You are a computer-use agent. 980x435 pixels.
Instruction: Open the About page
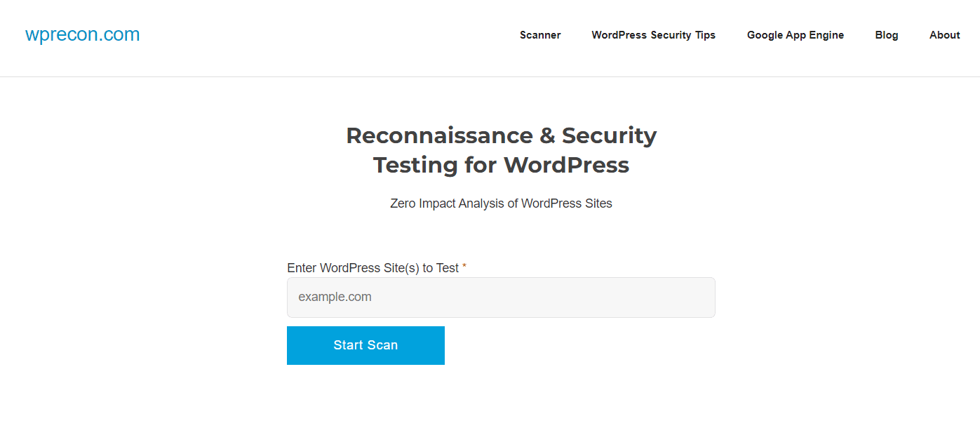click(944, 35)
